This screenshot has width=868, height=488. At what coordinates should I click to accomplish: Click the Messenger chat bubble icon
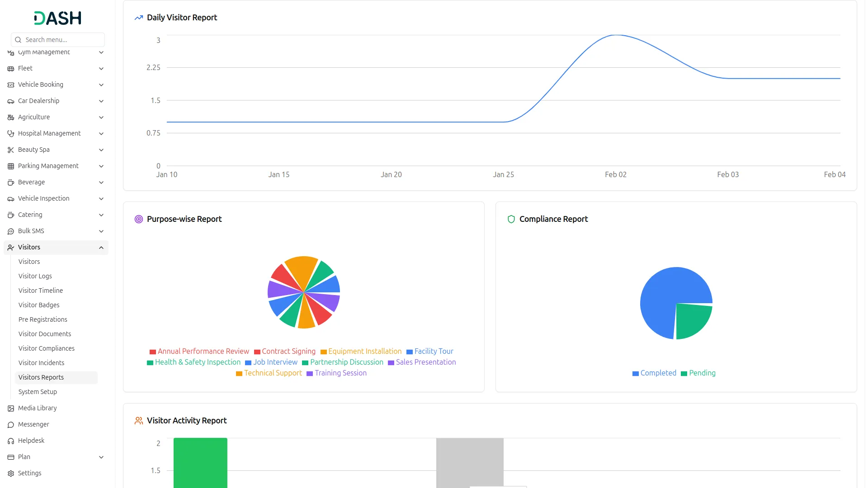tap(11, 425)
